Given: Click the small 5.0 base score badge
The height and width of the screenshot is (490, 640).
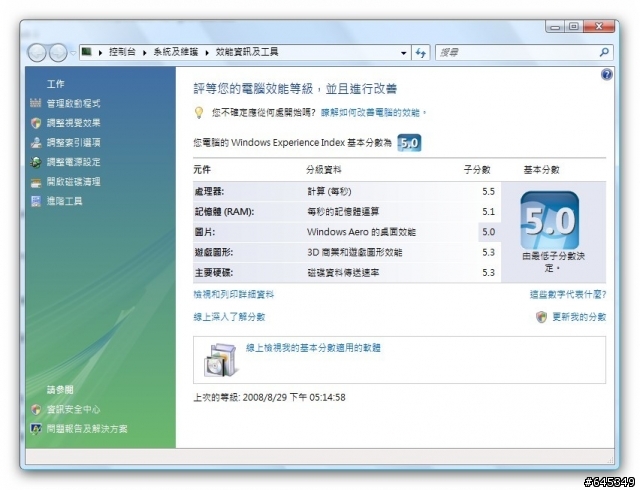Looking at the screenshot, I should [409, 143].
